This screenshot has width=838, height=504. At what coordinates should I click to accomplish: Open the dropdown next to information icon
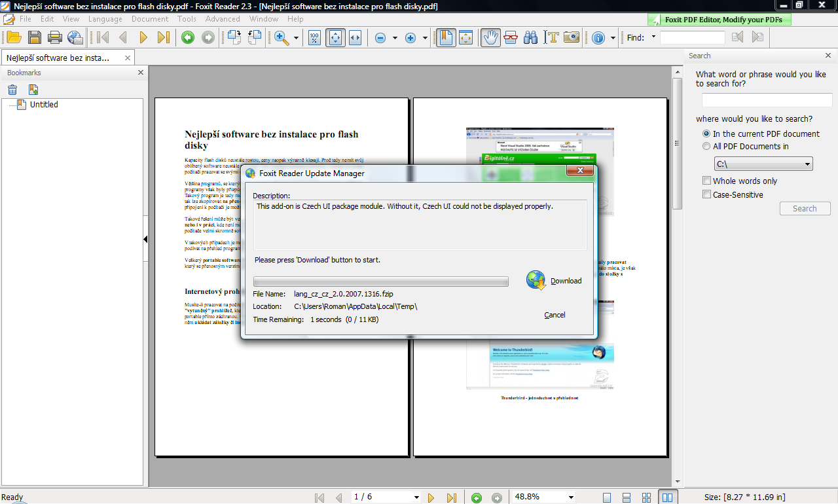click(x=613, y=38)
